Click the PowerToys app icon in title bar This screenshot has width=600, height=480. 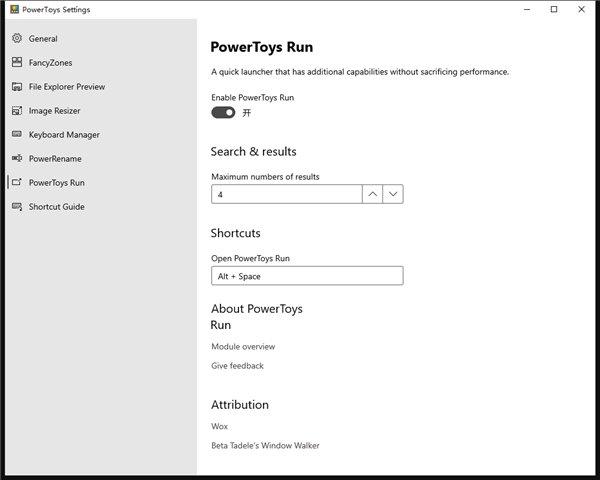tap(15, 9)
